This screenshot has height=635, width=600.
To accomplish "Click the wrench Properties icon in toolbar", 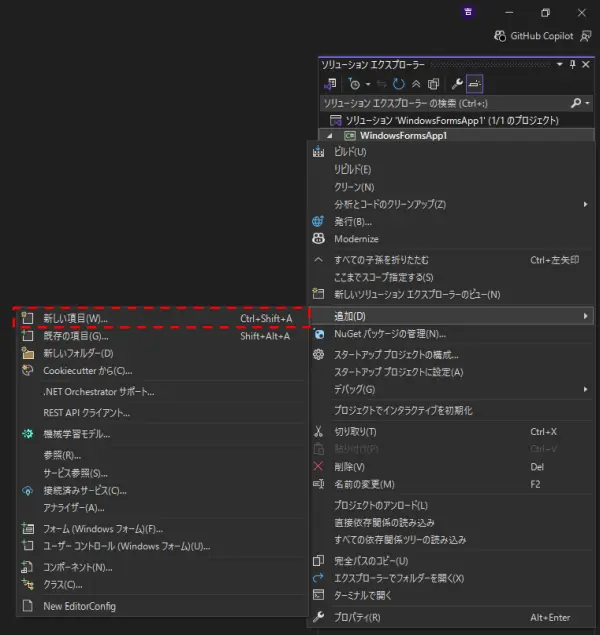I will click(x=457, y=84).
